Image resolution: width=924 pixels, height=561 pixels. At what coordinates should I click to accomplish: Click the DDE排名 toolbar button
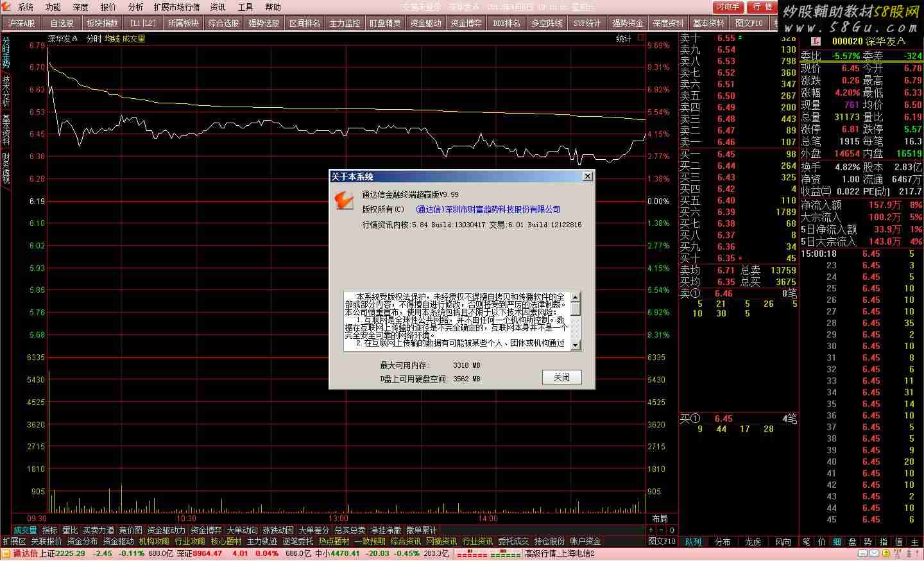pyautogui.click(x=506, y=23)
